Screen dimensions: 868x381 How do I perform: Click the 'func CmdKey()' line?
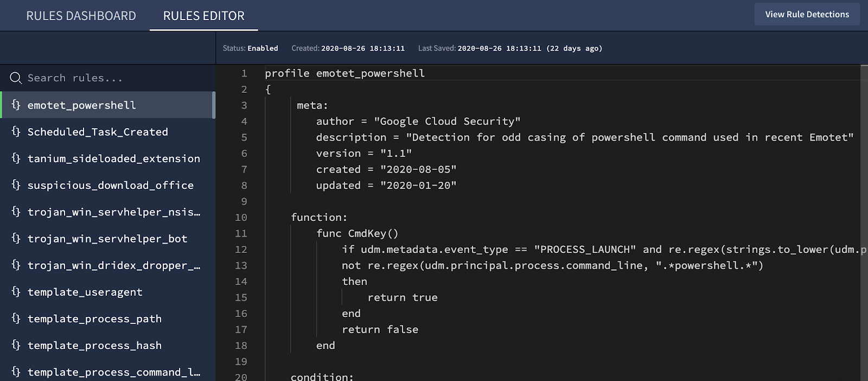[358, 233]
